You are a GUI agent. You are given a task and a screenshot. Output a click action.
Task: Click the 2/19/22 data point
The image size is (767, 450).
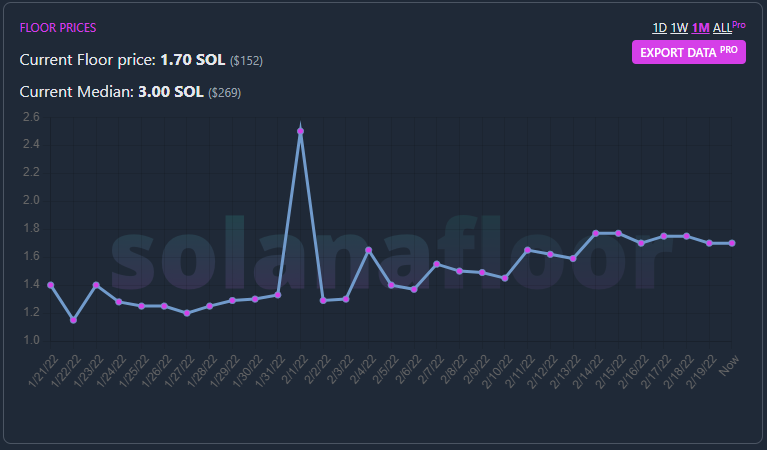click(709, 243)
